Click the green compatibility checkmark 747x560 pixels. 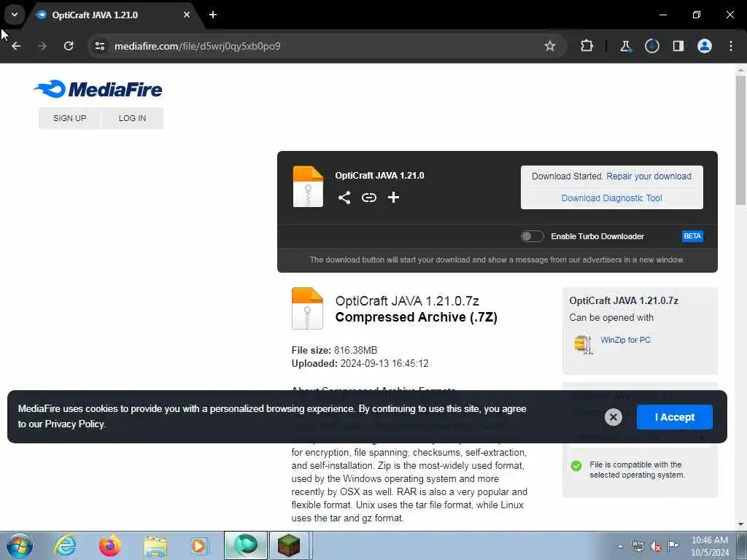click(576, 466)
